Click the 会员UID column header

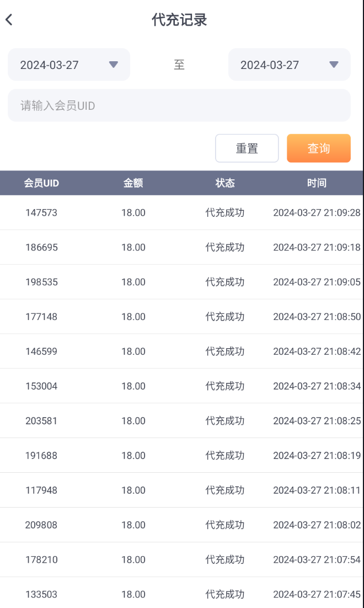[41, 183]
